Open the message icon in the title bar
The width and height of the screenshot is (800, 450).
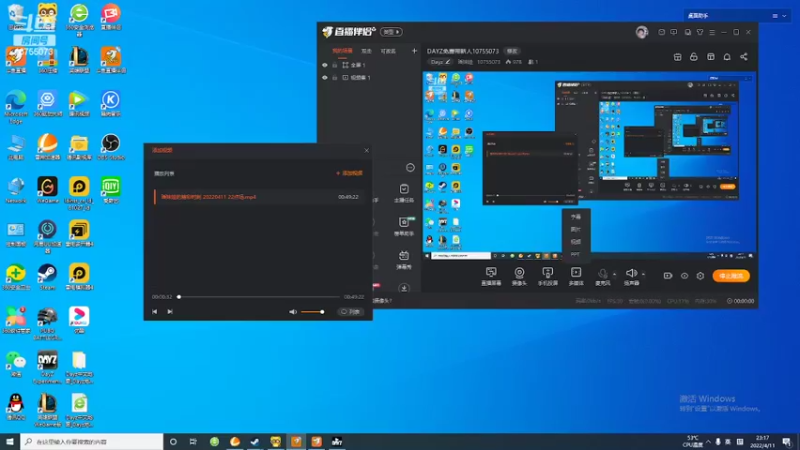pos(661,32)
